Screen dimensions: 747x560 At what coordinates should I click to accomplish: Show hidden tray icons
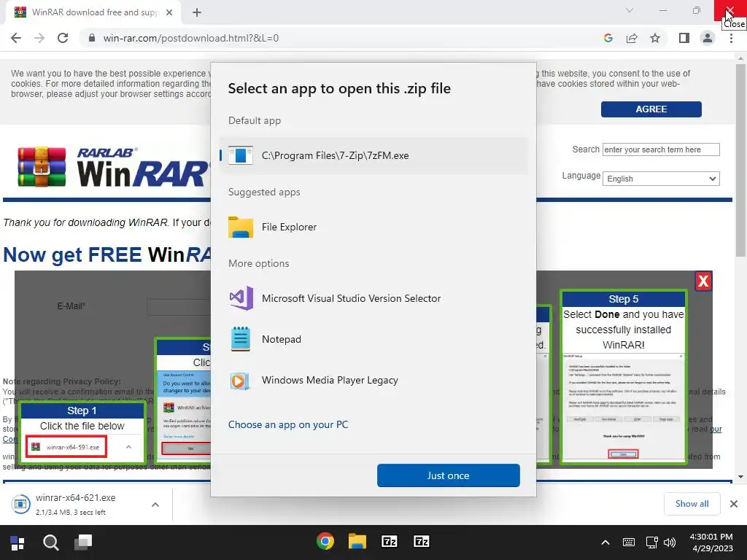click(605, 542)
